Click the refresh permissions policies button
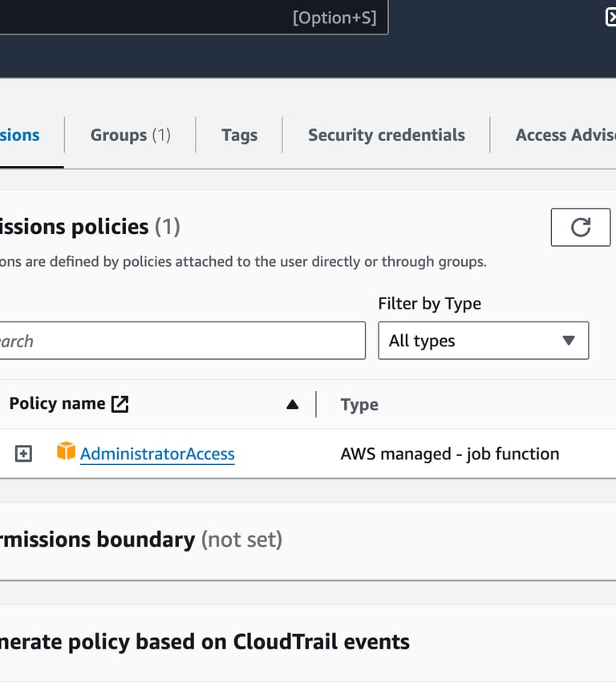Image resolution: width=616 pixels, height=687 pixels. point(580,227)
